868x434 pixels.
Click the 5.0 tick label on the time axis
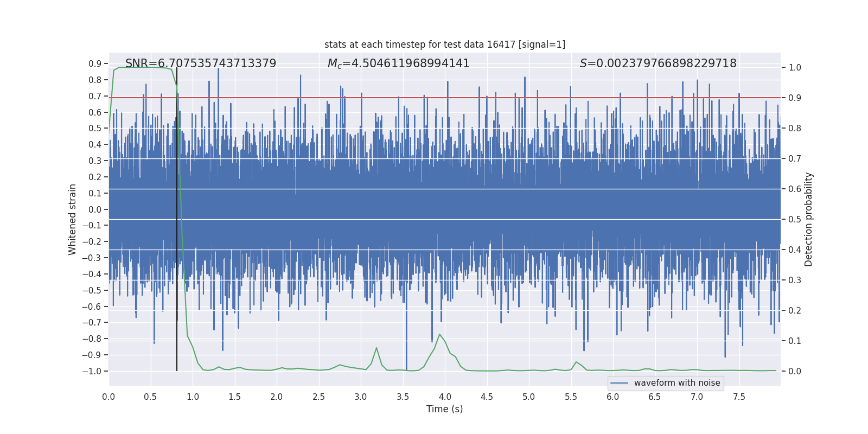[529, 397]
